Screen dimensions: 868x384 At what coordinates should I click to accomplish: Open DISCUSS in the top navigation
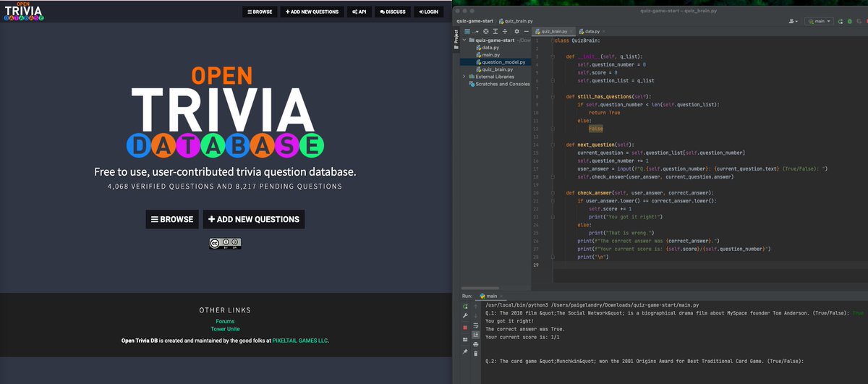393,12
